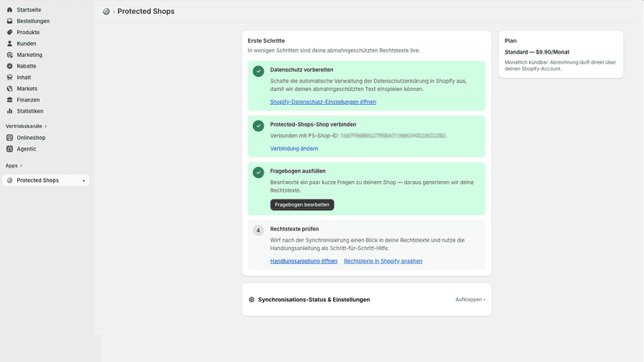
Task: Open the Onlineshop sales channel
Action: pyautogui.click(x=31, y=137)
